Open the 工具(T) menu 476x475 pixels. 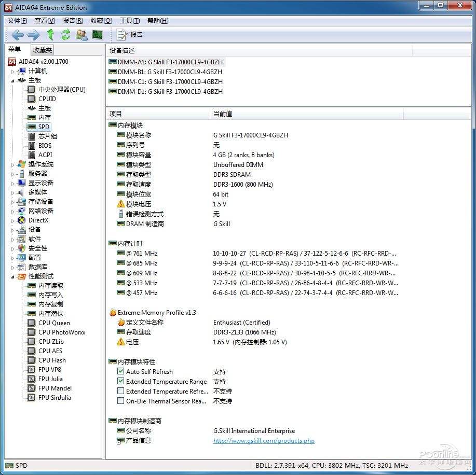129,21
